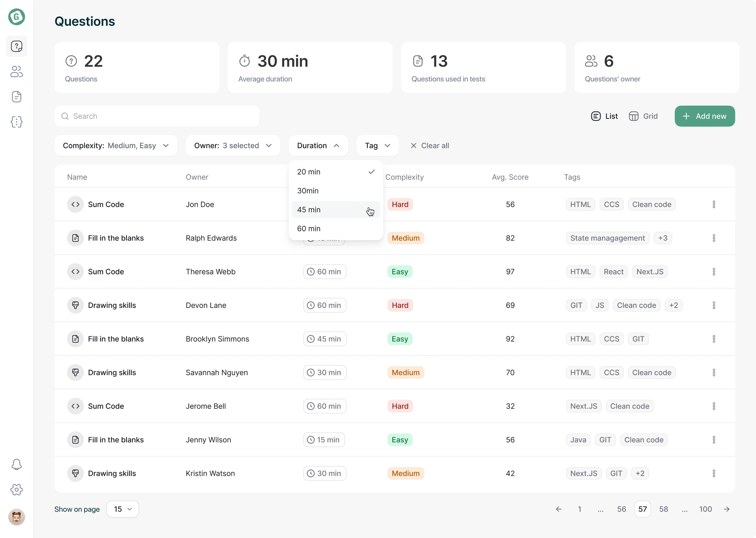Open the Documents icon in sidebar
The height and width of the screenshot is (538, 756).
[17, 97]
